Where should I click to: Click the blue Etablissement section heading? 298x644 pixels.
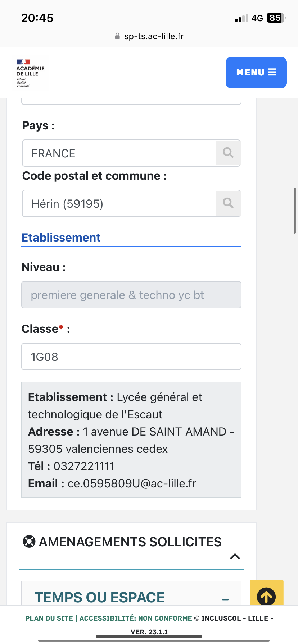point(61,238)
